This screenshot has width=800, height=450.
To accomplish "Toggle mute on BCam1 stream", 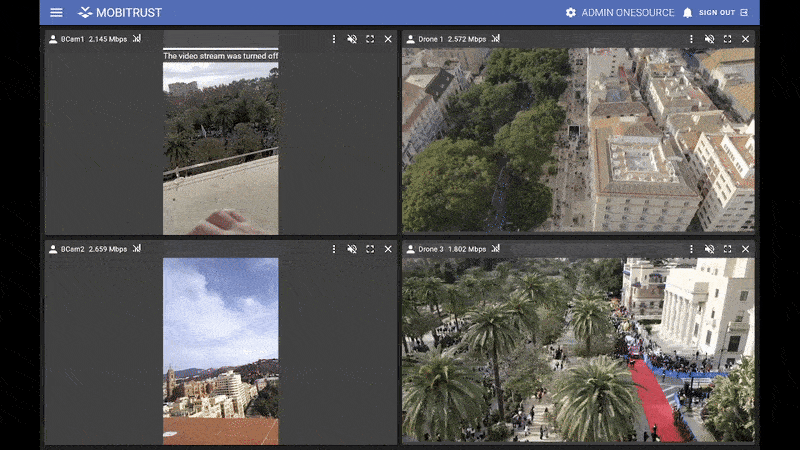I will click(352, 39).
